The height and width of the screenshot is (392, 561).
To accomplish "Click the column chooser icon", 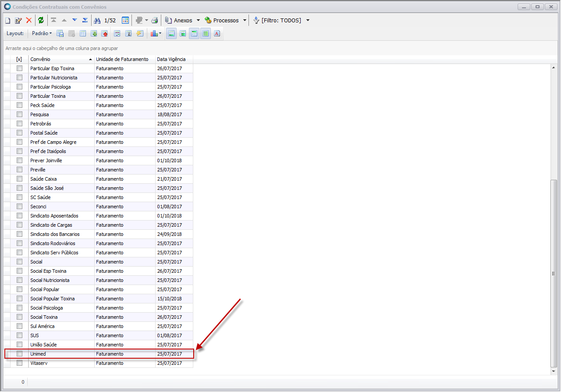I will click(x=117, y=33).
